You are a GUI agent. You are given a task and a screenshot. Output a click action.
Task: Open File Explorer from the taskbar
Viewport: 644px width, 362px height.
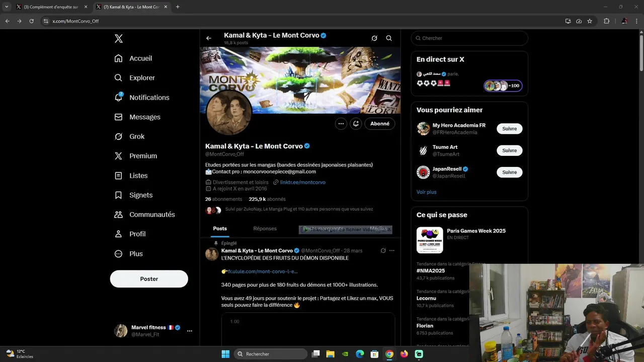pos(330,354)
